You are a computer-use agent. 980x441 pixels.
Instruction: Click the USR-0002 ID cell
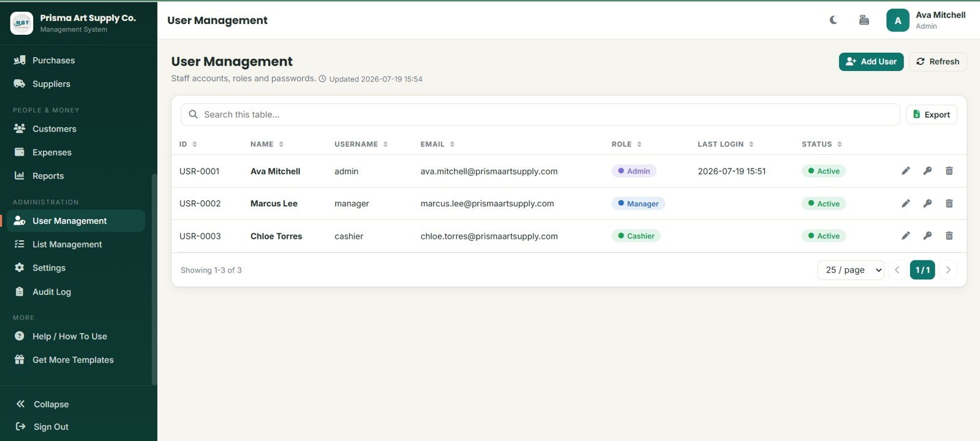coord(200,203)
